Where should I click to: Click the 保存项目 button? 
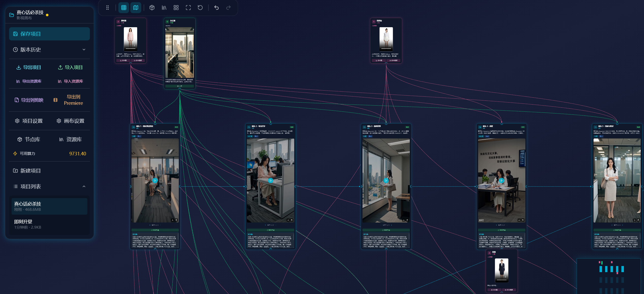pos(49,34)
